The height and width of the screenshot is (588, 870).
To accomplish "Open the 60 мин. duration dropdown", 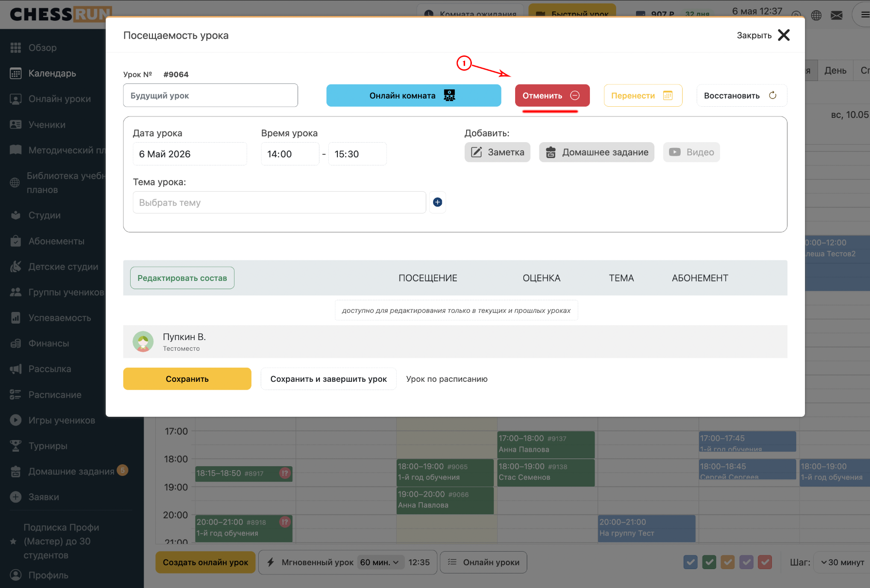I will 380,562.
